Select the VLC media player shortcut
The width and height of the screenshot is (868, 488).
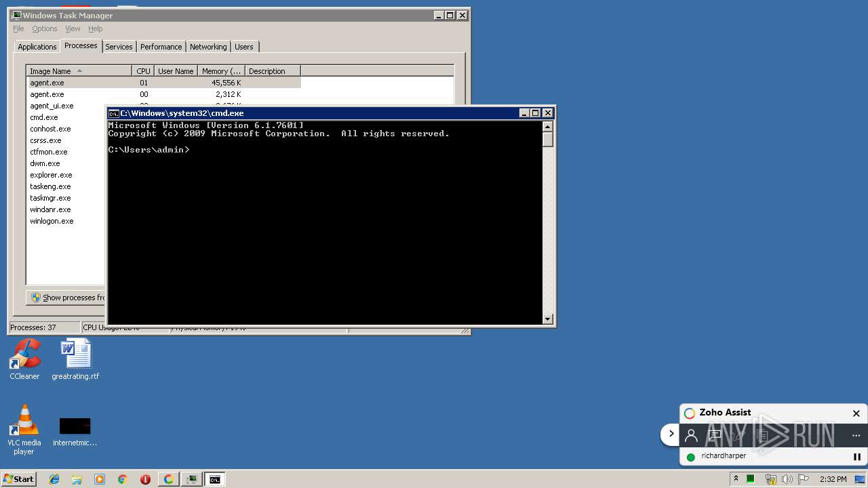click(x=24, y=430)
